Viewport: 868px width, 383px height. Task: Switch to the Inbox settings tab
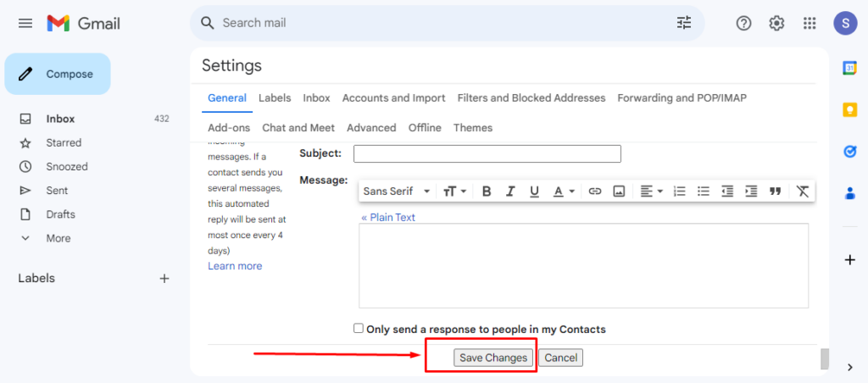[x=317, y=98]
